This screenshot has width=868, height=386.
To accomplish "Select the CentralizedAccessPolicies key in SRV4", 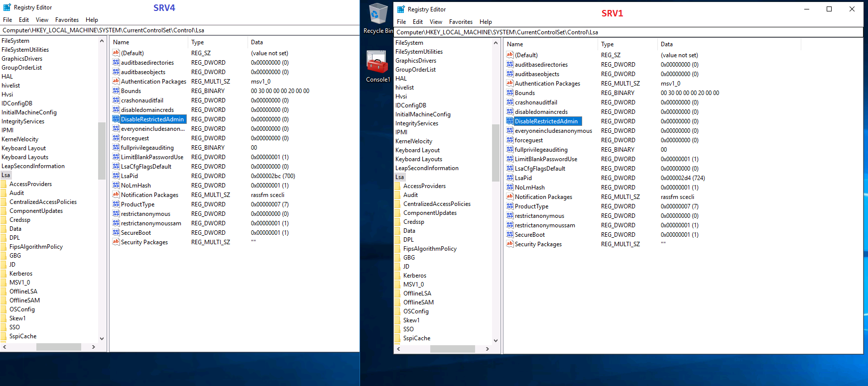I will (43, 202).
